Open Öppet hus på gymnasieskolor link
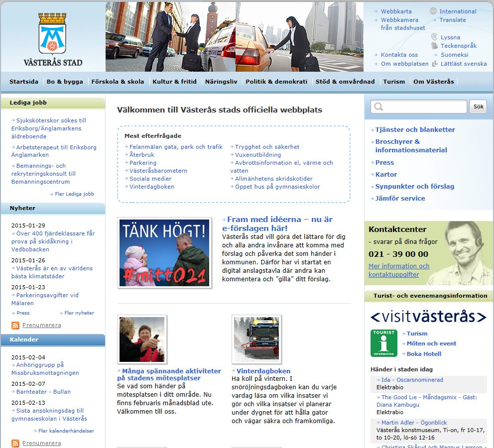 (x=277, y=187)
